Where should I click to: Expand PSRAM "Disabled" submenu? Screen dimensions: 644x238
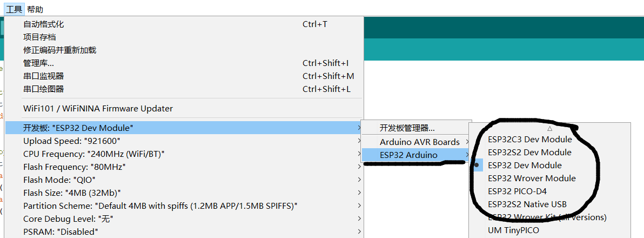(184, 232)
